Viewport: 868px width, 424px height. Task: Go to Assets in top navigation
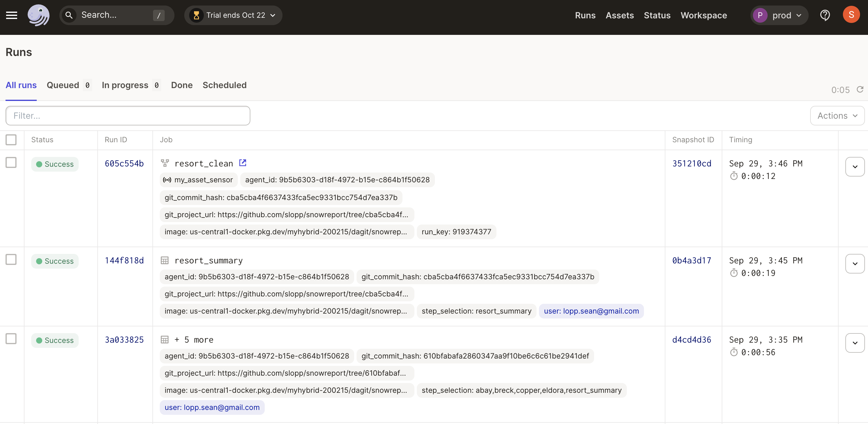[x=620, y=15]
